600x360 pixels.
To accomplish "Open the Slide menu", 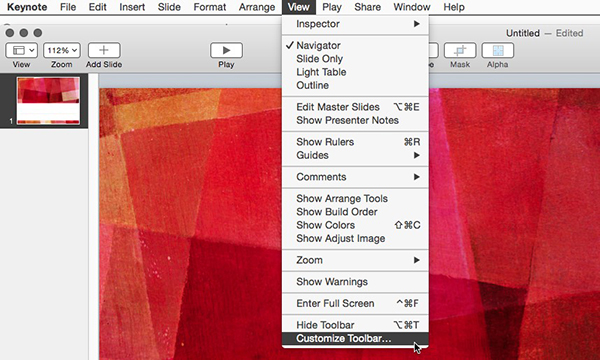I will [169, 7].
